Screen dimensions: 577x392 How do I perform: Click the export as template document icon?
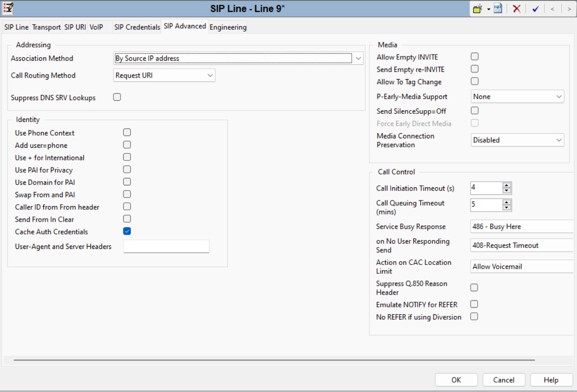pos(497,9)
